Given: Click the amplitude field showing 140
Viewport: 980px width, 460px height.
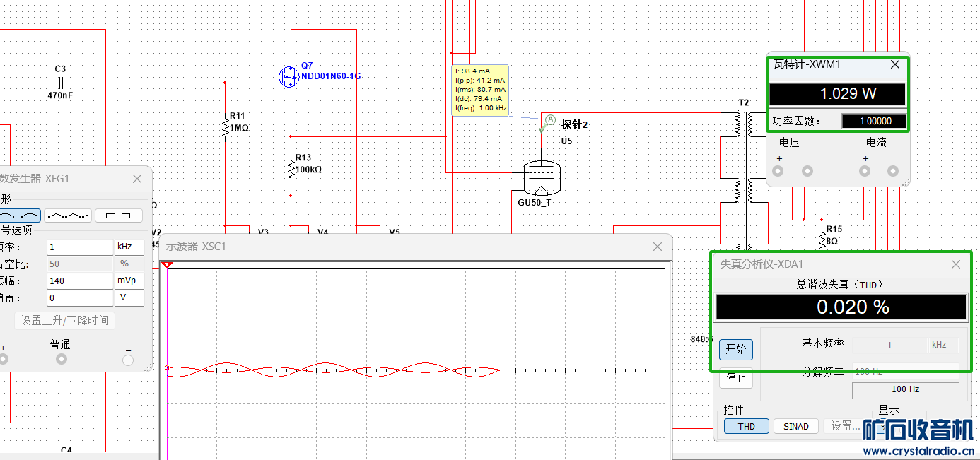Looking at the screenshot, I should click(x=79, y=281).
